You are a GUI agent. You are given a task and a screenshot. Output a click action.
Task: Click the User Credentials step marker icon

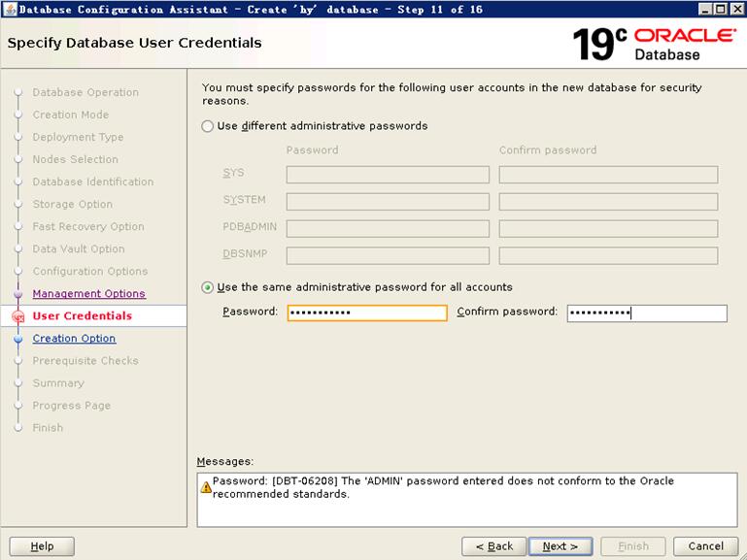click(18, 316)
